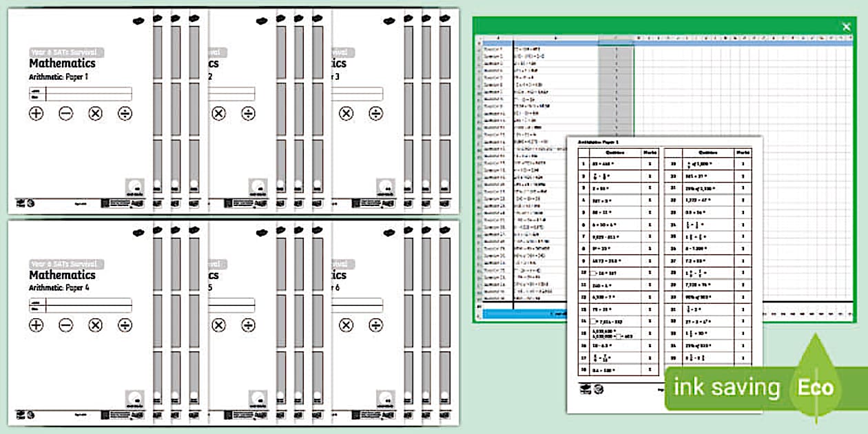Click the multiply symbol on Paper 4 cover
This screenshot has width=868, height=434.
point(96,325)
